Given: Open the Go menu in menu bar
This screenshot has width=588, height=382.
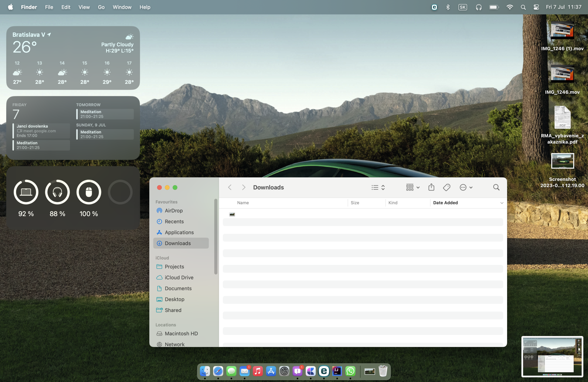Looking at the screenshot, I should coord(101,7).
